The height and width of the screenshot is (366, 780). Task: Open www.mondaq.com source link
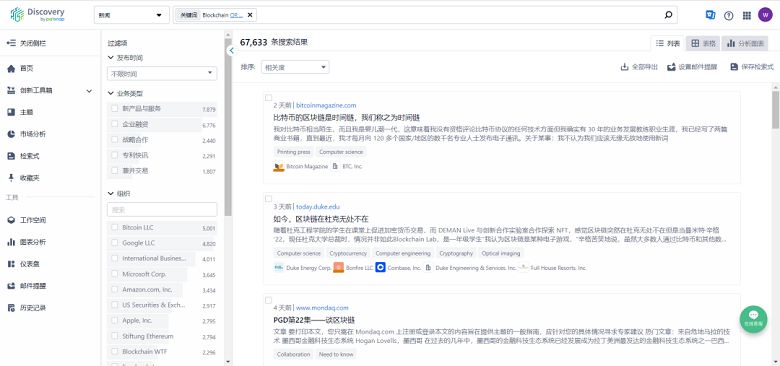point(322,308)
